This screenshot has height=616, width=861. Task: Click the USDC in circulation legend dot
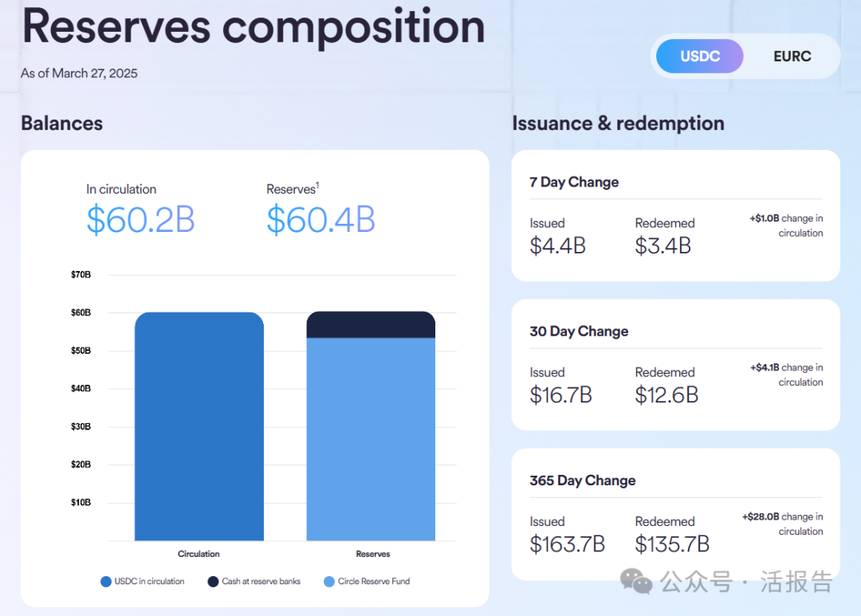(x=106, y=582)
